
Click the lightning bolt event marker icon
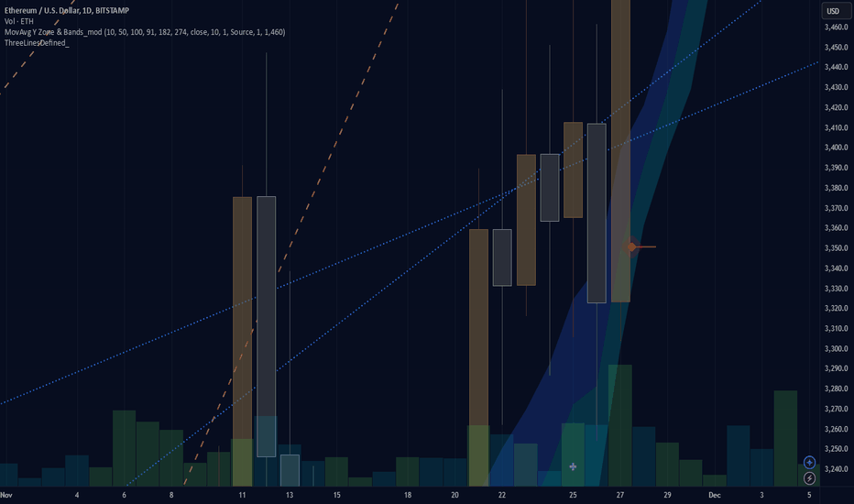(809, 478)
